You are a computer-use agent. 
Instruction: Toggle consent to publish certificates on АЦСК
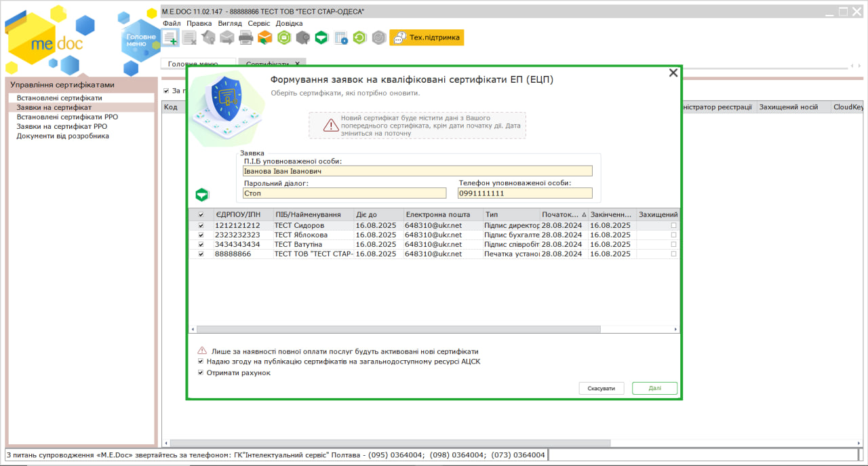[x=201, y=362]
